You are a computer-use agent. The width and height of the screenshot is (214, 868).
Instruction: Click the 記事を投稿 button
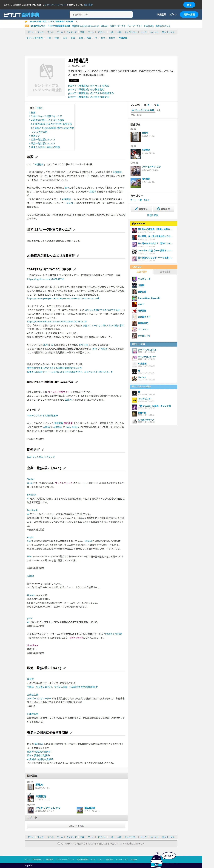(x=189, y=15)
